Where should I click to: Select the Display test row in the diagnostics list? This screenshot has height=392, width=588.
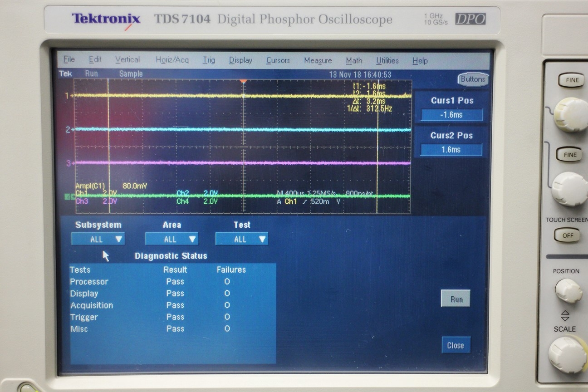[x=172, y=294]
